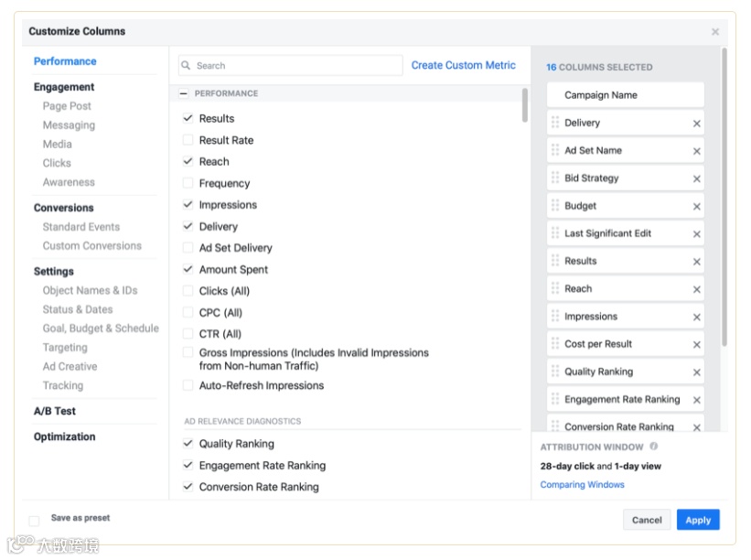Enable the Result Rate checkbox
Image resolution: width=751 pixels, height=560 pixels.
(x=188, y=140)
